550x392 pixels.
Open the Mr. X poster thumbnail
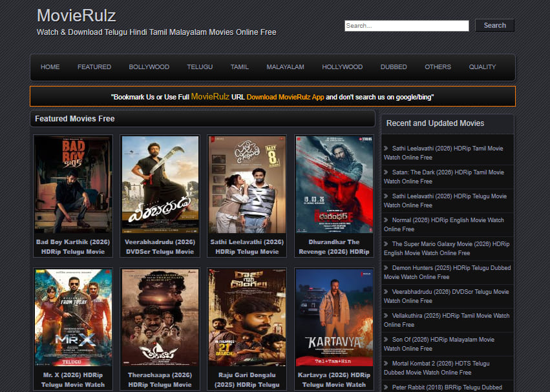coord(73,318)
